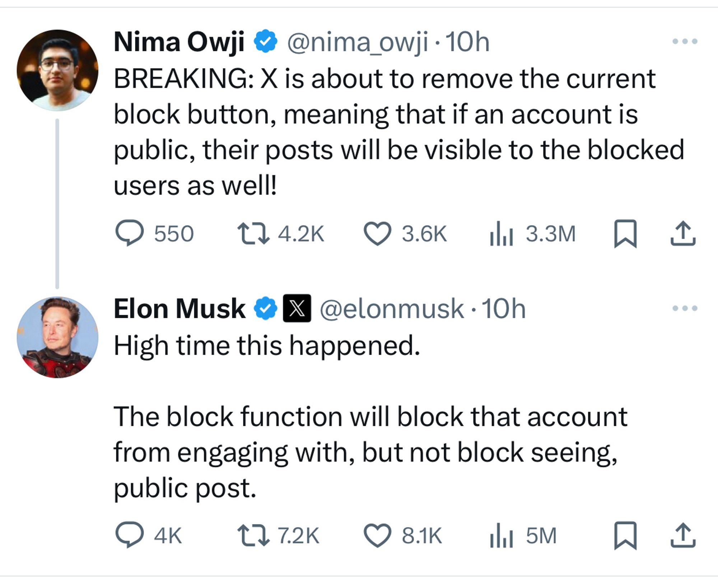Like Elon Musk's reply

[x=377, y=536]
